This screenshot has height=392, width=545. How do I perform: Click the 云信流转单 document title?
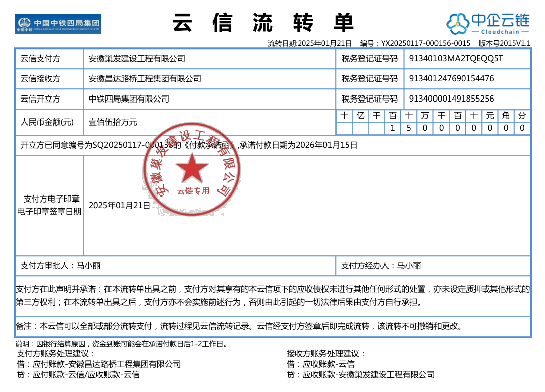263,23
